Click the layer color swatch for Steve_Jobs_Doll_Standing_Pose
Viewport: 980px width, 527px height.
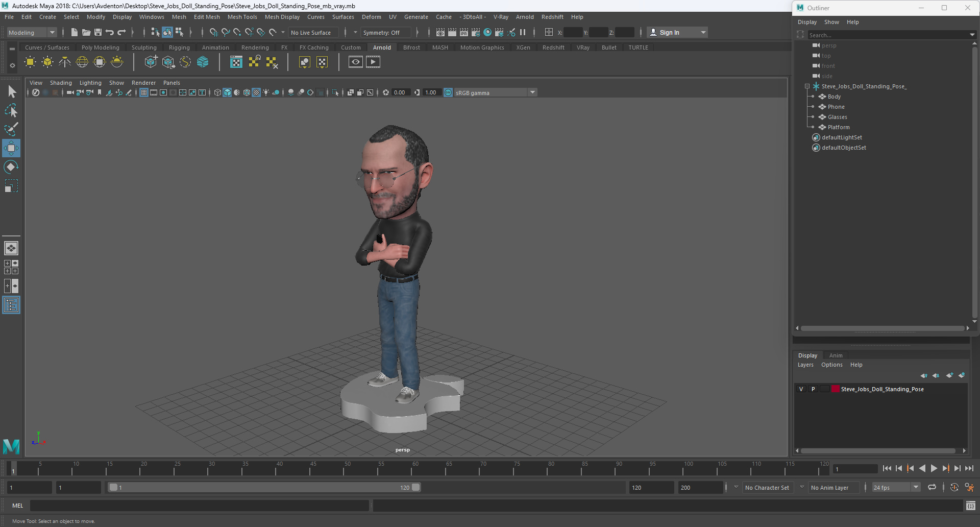836,389
